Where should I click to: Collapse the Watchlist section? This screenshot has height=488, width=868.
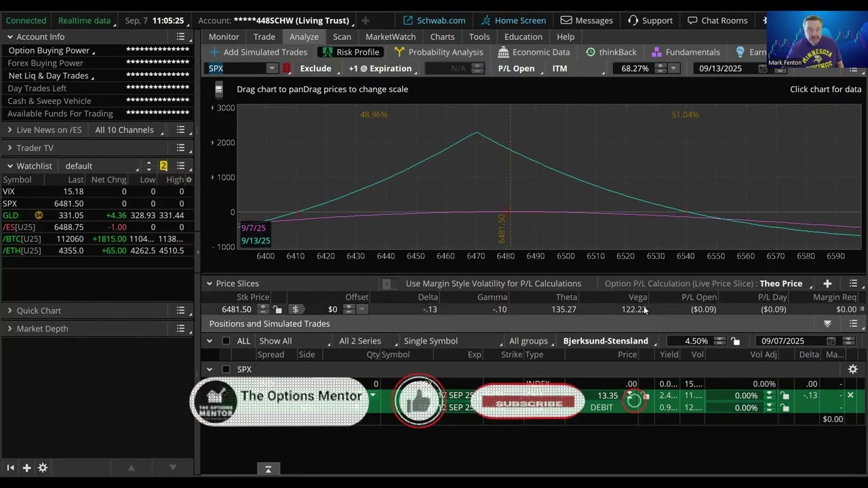click(x=10, y=165)
